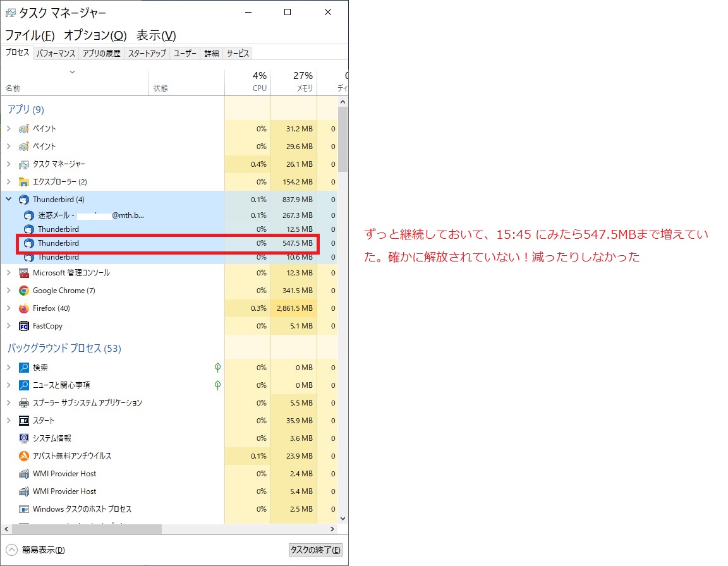Click the アバスト無料アンチウイルス icon
Screen dimensions: 728x566
pyautogui.click(x=24, y=456)
